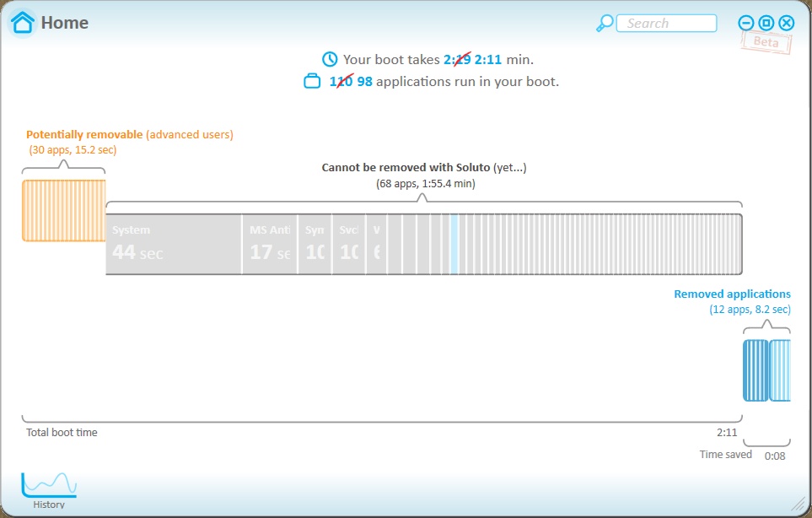Click the magnifying glass search icon
Image resolution: width=812 pixels, height=518 pixels.
click(x=605, y=24)
